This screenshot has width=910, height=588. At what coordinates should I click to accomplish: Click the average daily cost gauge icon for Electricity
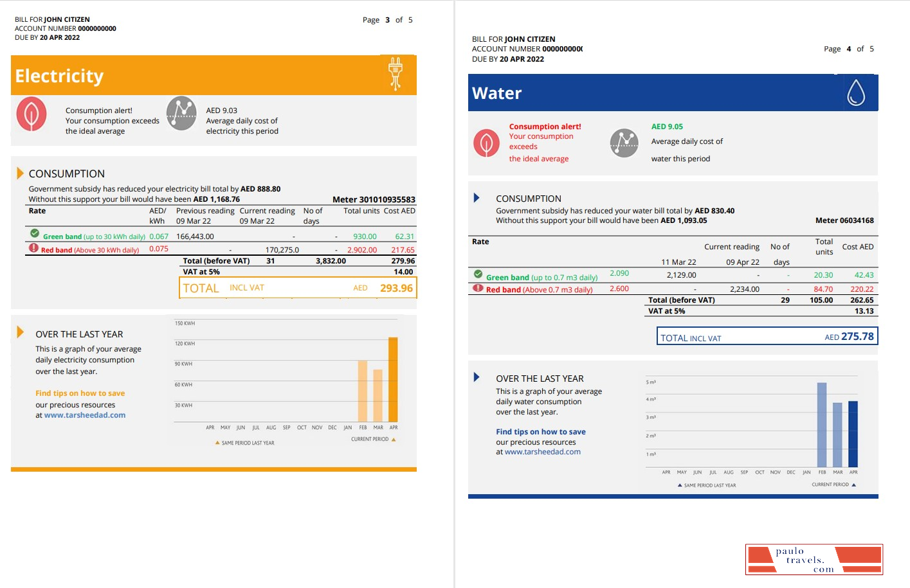181,114
